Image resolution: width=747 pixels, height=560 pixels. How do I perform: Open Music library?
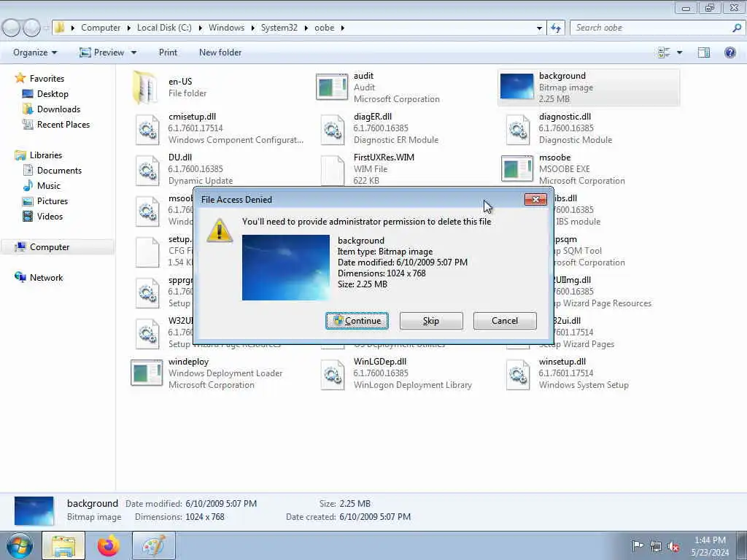49,186
